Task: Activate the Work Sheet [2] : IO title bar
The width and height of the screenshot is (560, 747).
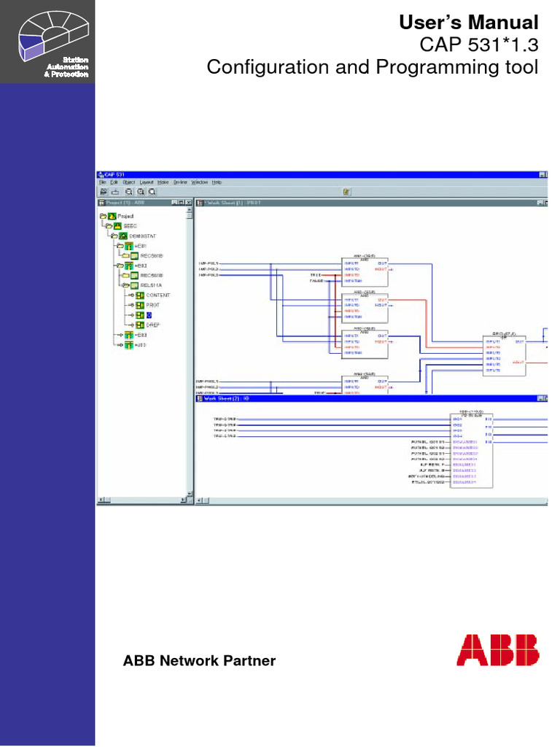Action: 371,398
